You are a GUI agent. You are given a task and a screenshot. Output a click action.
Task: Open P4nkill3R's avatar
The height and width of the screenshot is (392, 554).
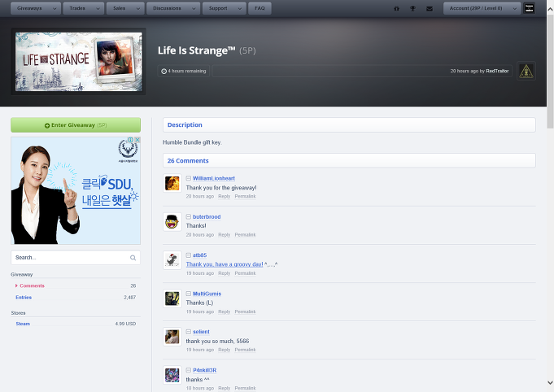172,375
